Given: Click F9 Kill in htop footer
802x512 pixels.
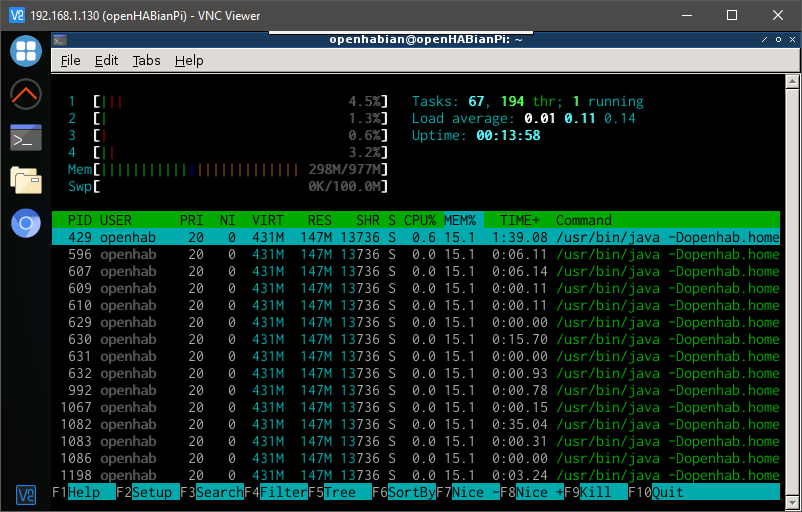Looking at the screenshot, I should click(x=599, y=492).
